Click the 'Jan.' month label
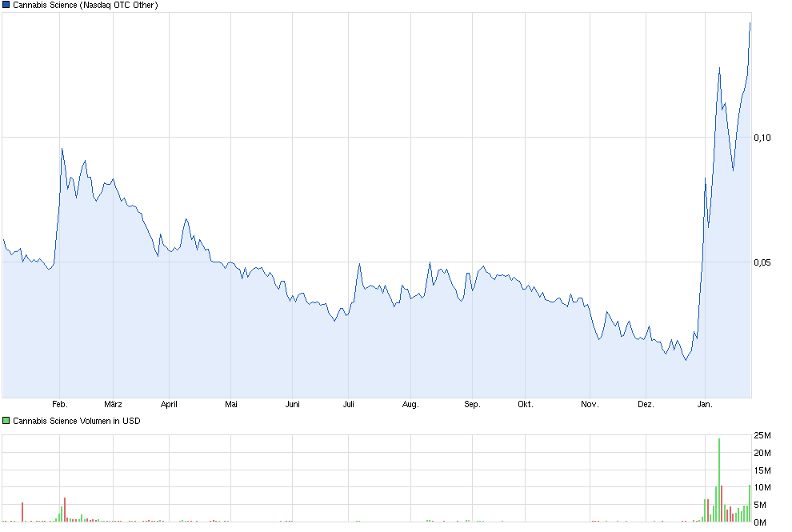 [x=705, y=404]
